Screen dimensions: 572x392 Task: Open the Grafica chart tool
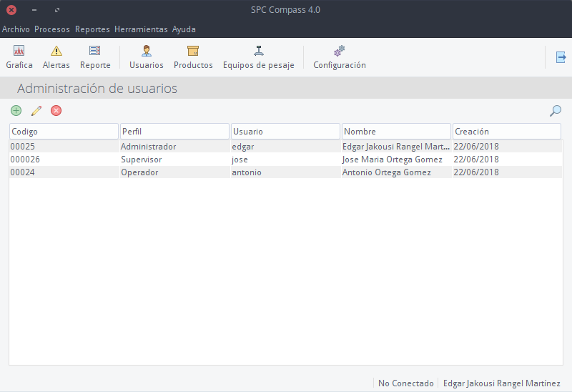(19, 57)
